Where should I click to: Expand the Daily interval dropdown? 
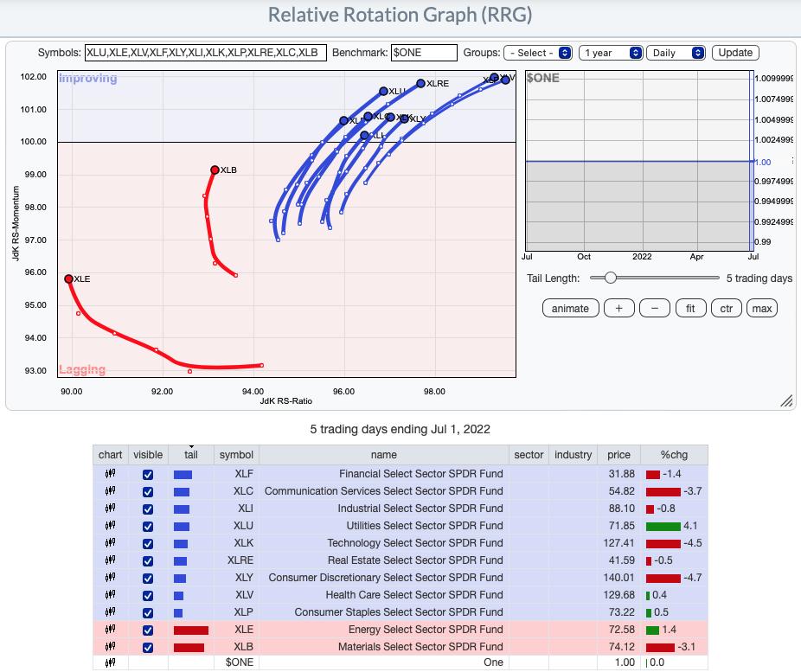(676, 53)
